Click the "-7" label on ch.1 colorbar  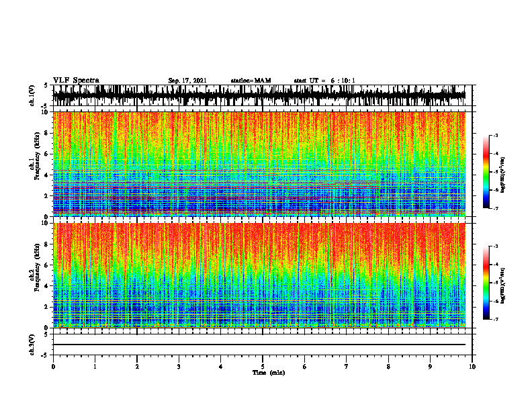click(496, 209)
